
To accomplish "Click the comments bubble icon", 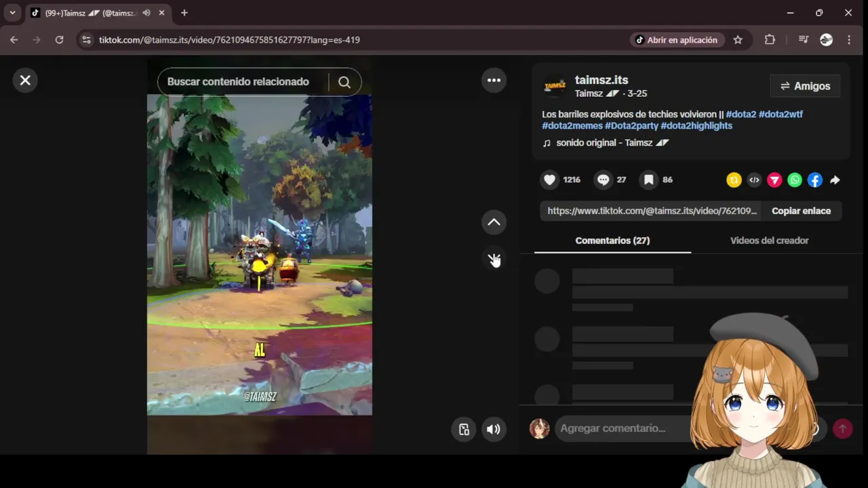I will pos(603,180).
